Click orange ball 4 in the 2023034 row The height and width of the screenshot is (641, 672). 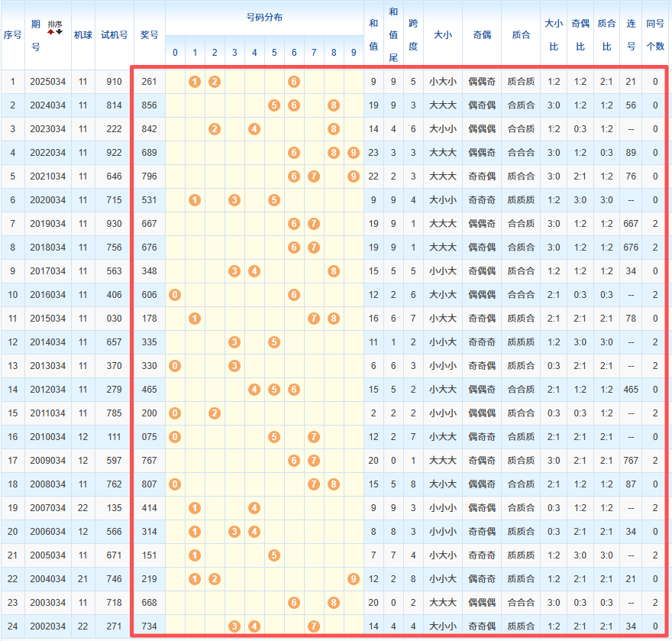pyautogui.click(x=254, y=129)
